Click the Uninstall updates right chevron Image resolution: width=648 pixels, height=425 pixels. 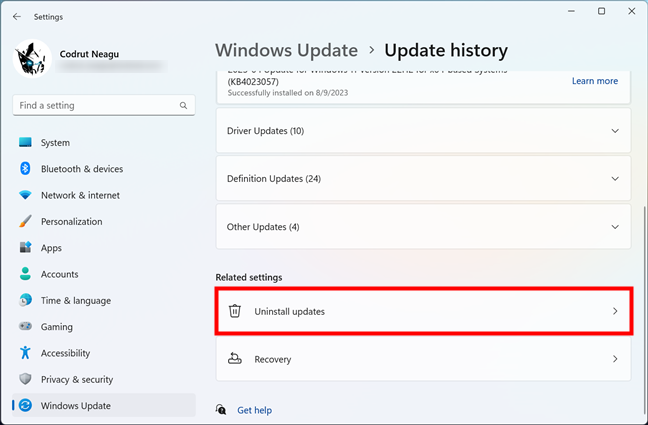(x=615, y=311)
